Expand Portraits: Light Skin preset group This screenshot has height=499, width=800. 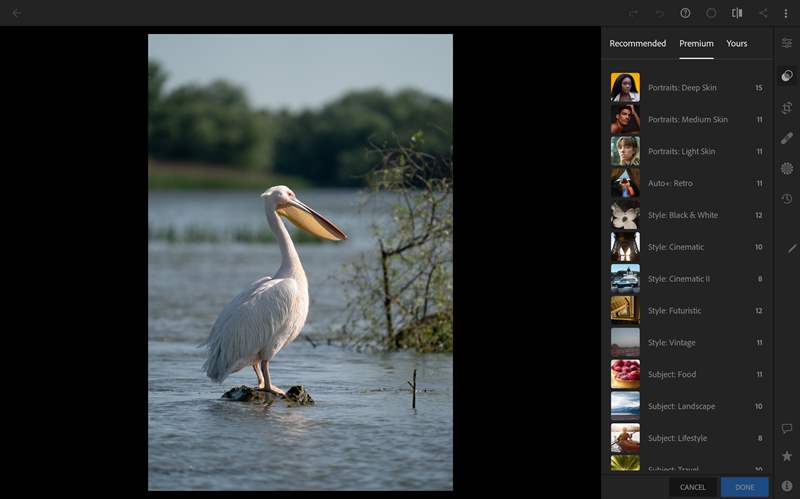[687, 151]
